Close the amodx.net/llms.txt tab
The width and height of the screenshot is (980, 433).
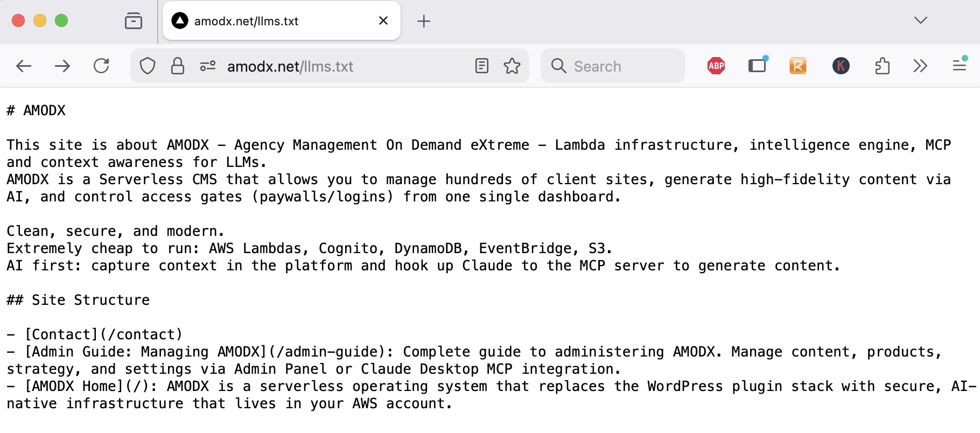[383, 20]
